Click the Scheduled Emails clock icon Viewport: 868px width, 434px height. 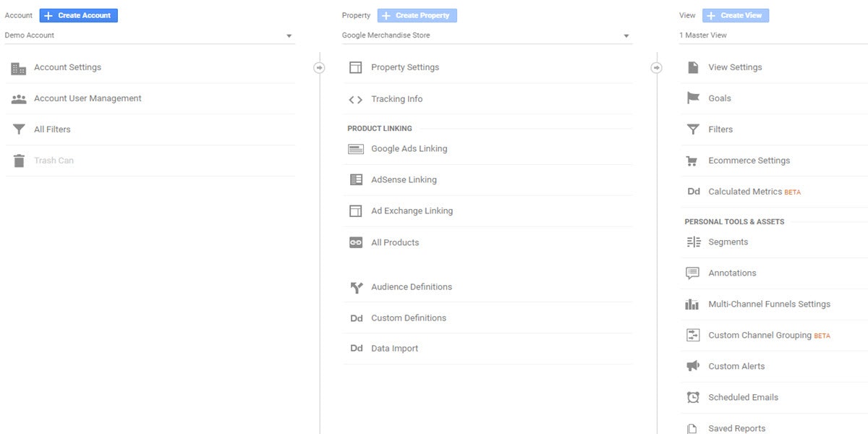(x=693, y=398)
